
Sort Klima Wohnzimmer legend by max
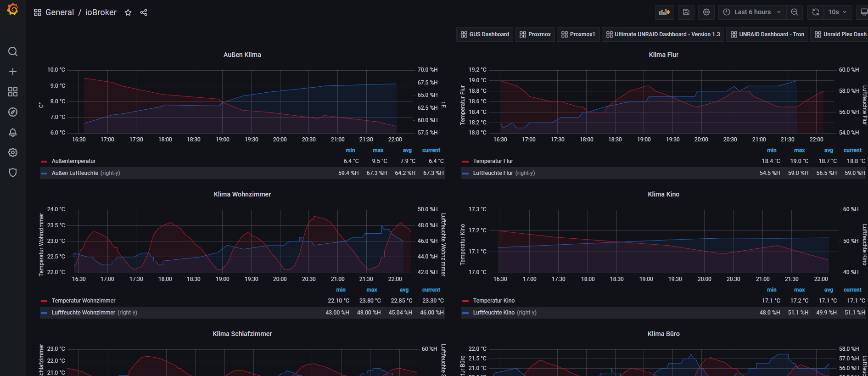pyautogui.click(x=372, y=290)
